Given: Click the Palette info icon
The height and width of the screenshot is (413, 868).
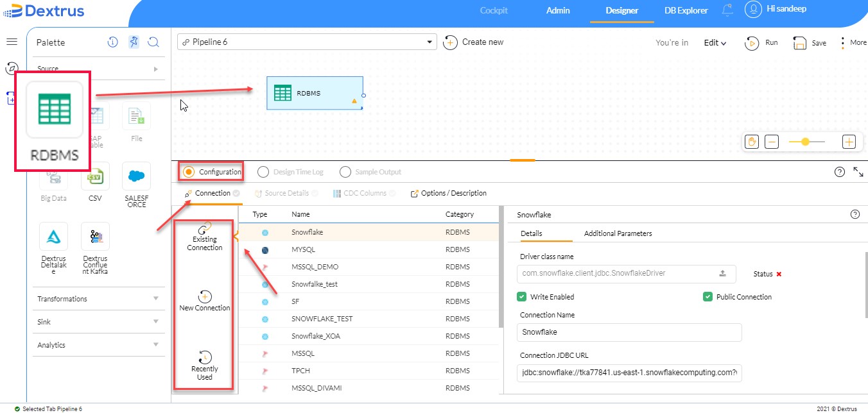Looking at the screenshot, I should 113,42.
